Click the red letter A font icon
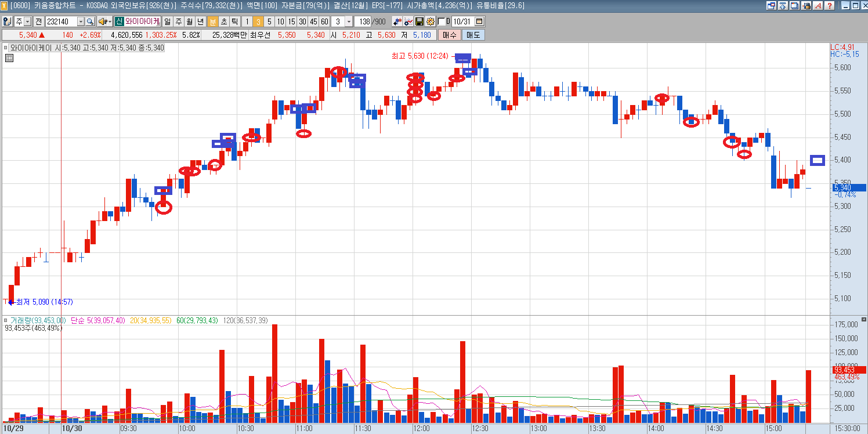 point(818,5)
